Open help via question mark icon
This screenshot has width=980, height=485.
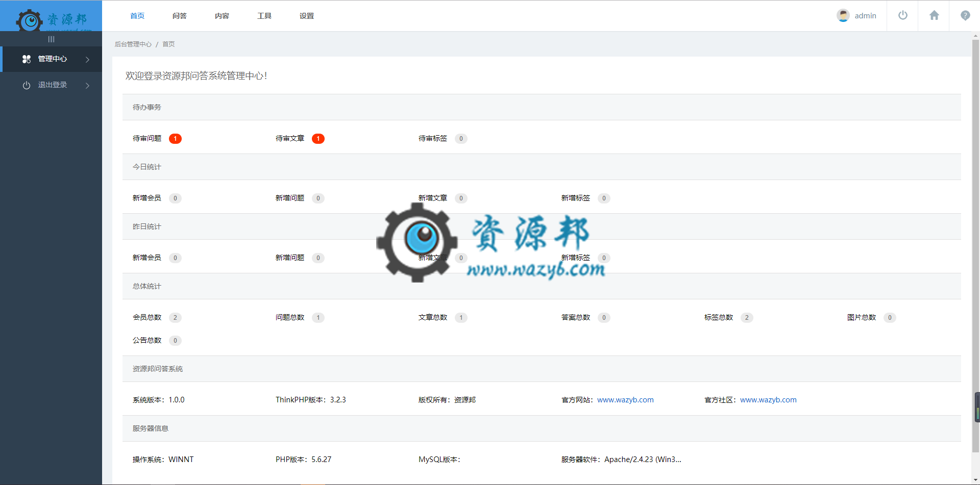coord(965,15)
